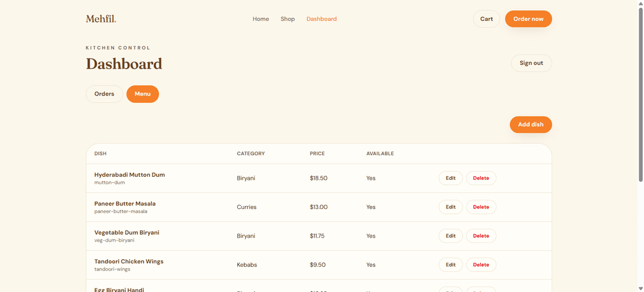Click availability Yes for Paneer Butter Masala
The image size is (644, 292).
tap(371, 207)
